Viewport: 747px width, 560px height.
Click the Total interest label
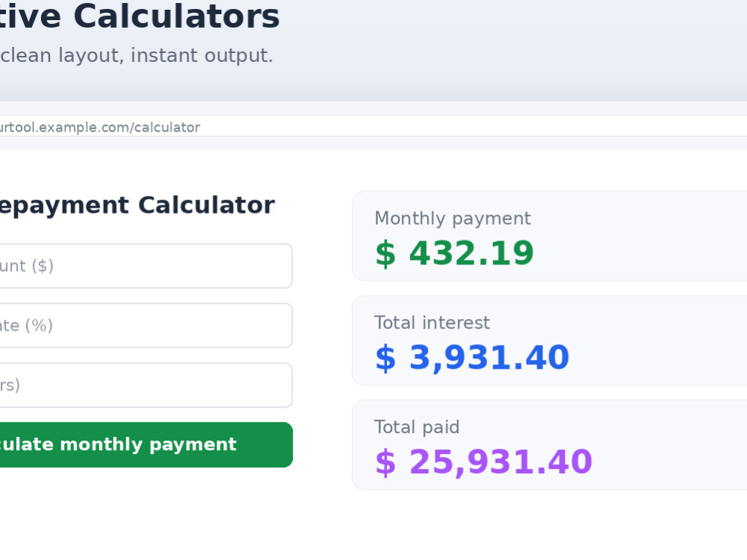pyautogui.click(x=432, y=323)
